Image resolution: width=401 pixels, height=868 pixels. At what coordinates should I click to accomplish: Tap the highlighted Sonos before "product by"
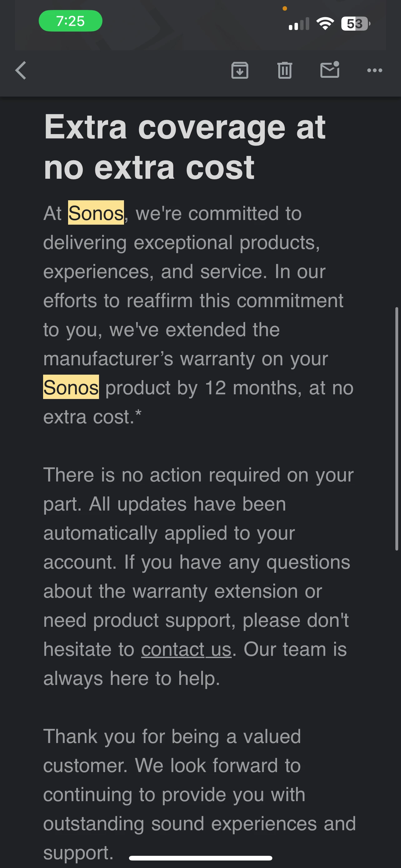coord(71,387)
